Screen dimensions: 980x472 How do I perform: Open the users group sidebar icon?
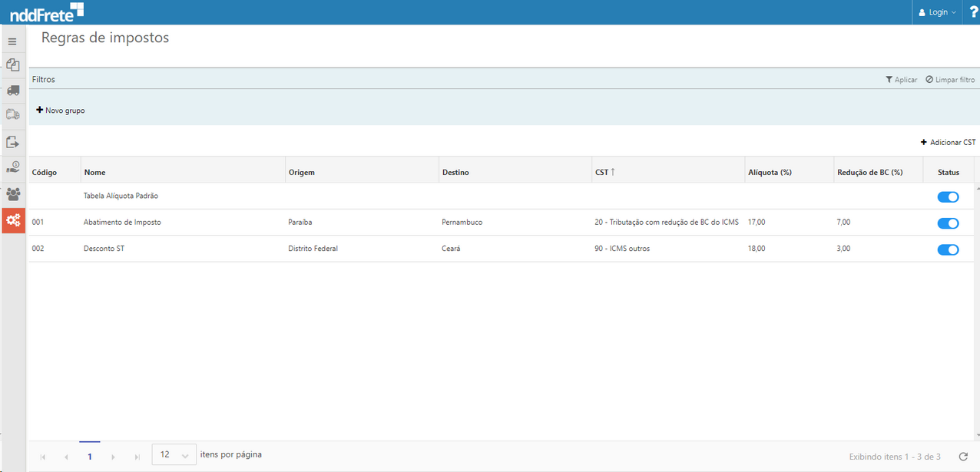pos(12,194)
